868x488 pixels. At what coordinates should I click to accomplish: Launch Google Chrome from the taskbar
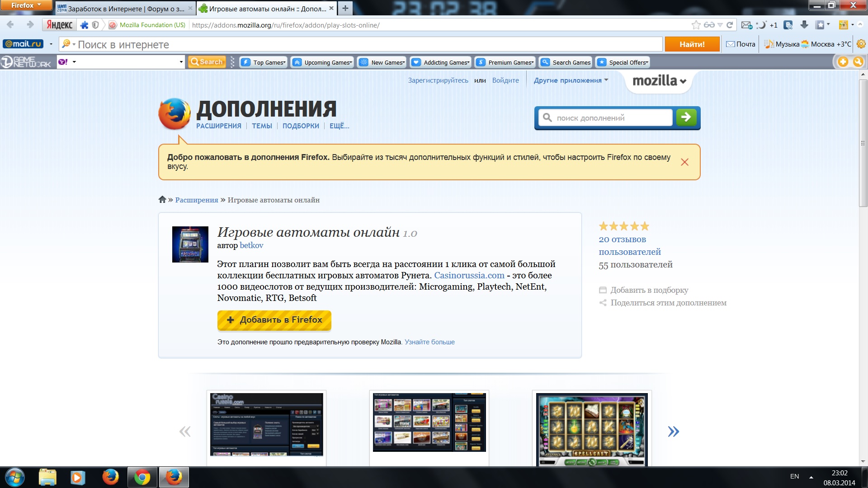[x=142, y=477]
